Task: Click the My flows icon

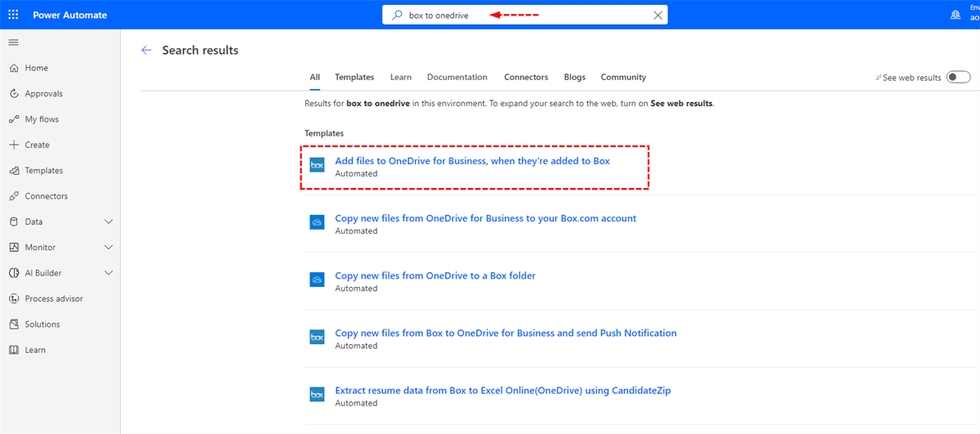Action: (x=13, y=119)
